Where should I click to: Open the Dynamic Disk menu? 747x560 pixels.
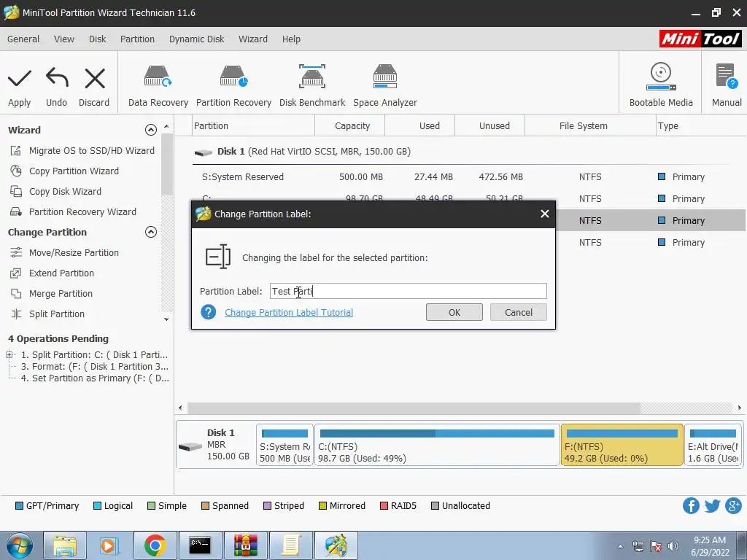pyautogui.click(x=196, y=39)
